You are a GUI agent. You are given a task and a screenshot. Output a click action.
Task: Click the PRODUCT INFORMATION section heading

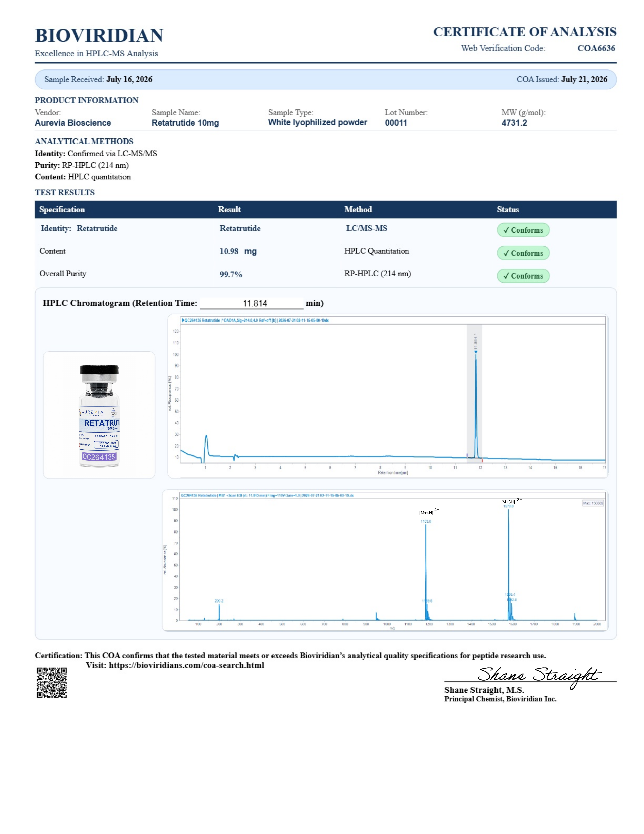point(87,100)
